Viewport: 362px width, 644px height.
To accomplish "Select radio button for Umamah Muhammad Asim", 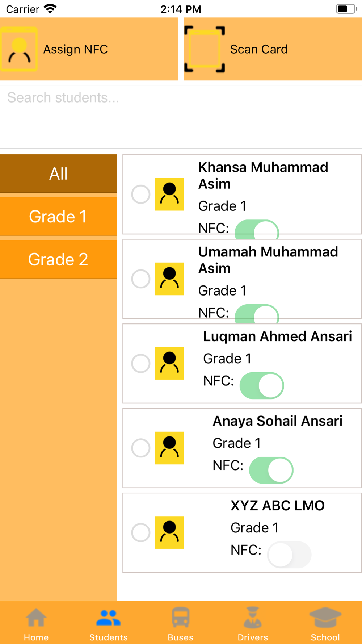I will (x=141, y=279).
